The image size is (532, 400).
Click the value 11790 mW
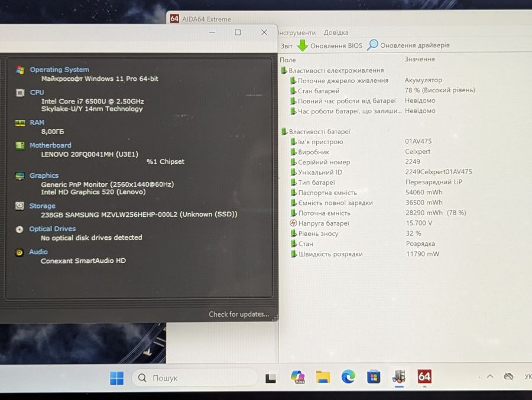(423, 253)
